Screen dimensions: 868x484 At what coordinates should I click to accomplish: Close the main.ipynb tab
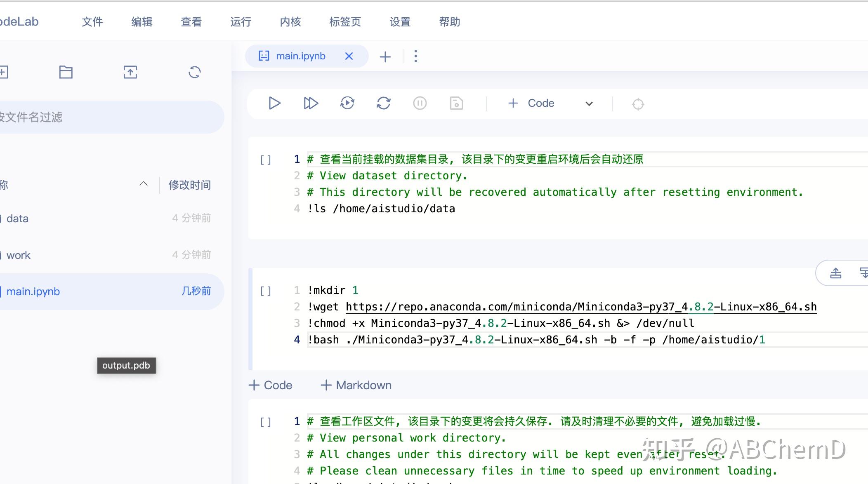(x=349, y=56)
